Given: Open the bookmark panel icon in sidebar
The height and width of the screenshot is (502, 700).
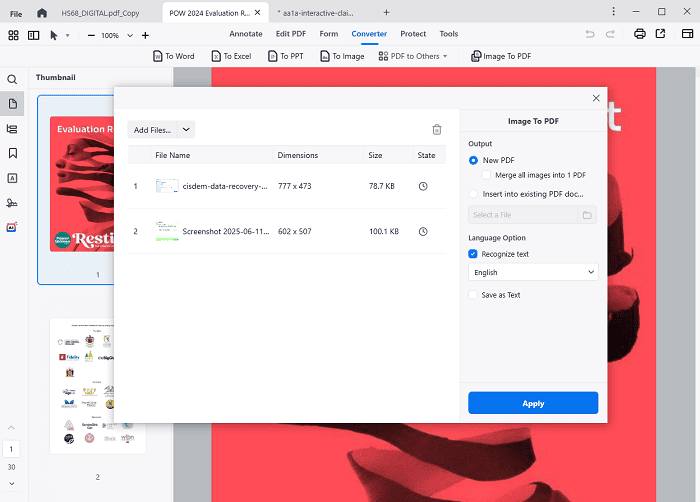Looking at the screenshot, I should pos(12,153).
